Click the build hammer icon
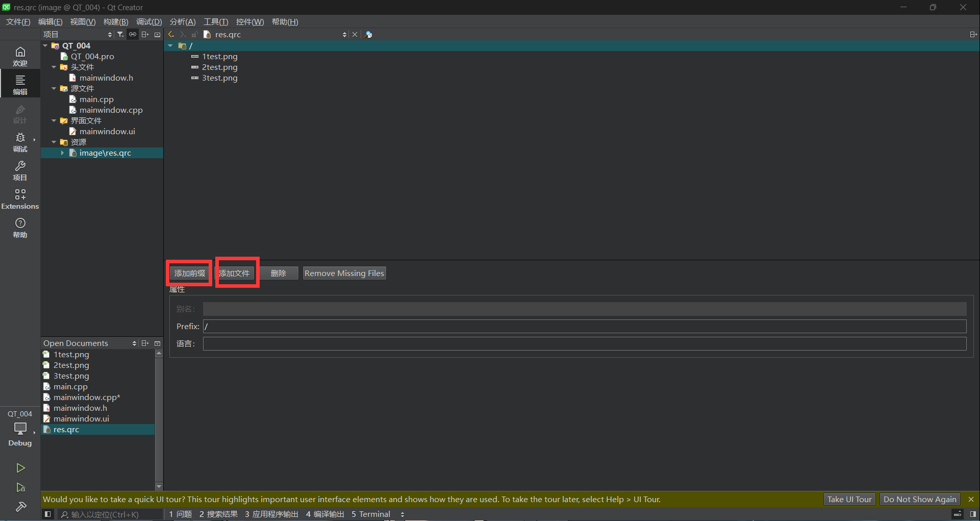This screenshot has width=980, height=521. coord(20,506)
